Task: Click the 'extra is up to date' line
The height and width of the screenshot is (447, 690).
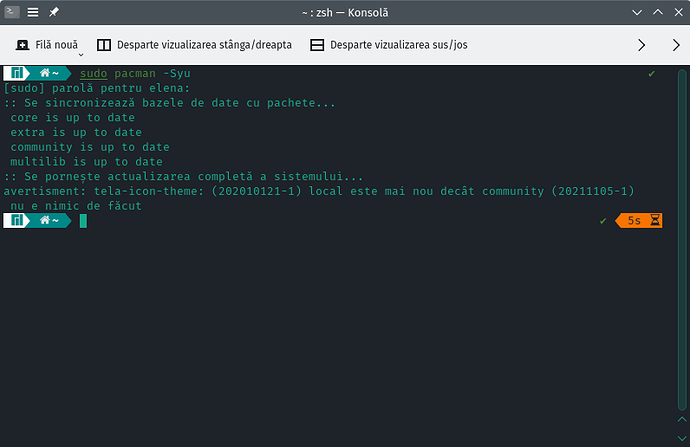Action: (76, 132)
